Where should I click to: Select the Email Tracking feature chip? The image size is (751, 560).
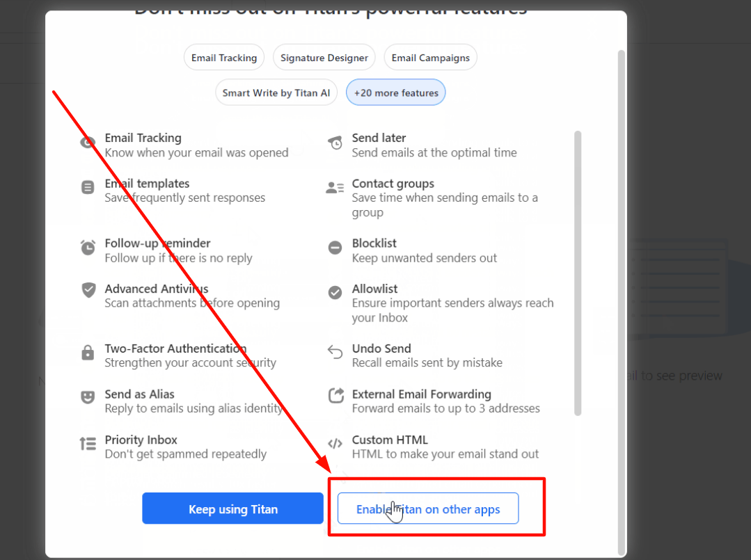click(x=224, y=58)
